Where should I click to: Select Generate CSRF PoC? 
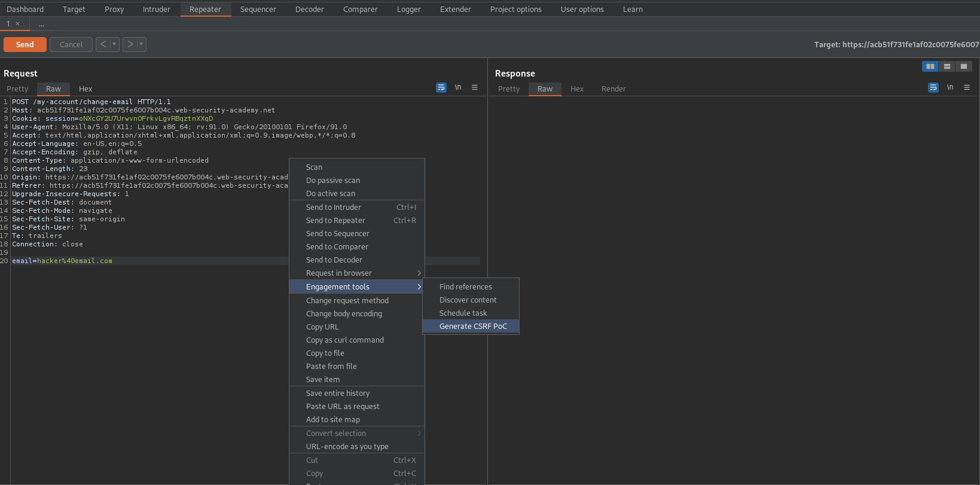471,327
